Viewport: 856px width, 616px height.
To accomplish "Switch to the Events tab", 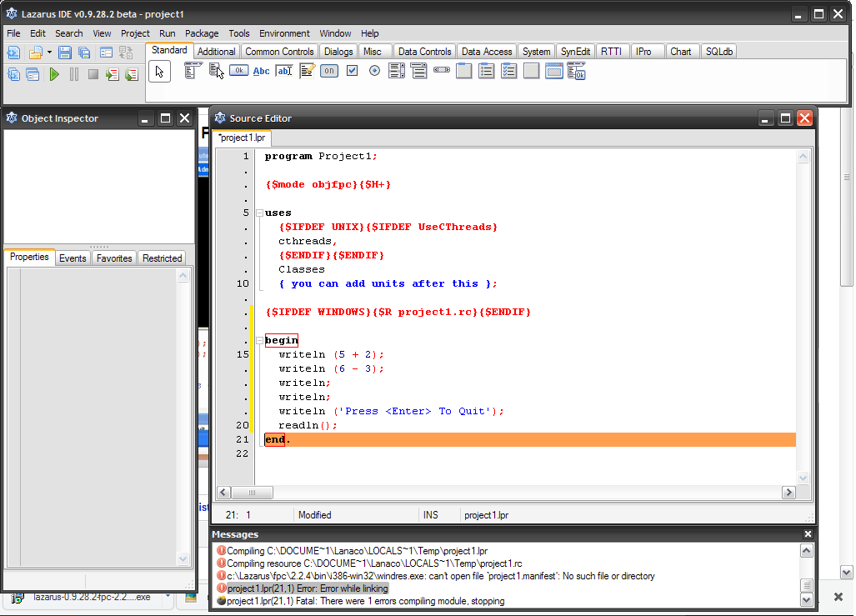I will click(73, 258).
